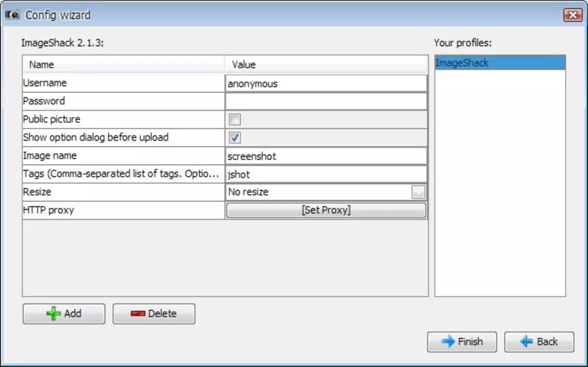Image resolution: width=588 pixels, height=367 pixels.
Task: Click the Delete button
Action: [154, 314]
